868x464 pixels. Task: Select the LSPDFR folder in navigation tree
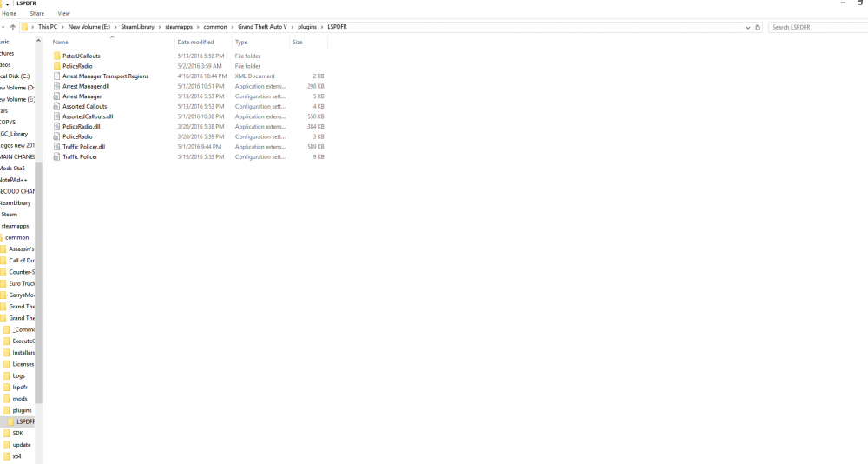[25, 421]
